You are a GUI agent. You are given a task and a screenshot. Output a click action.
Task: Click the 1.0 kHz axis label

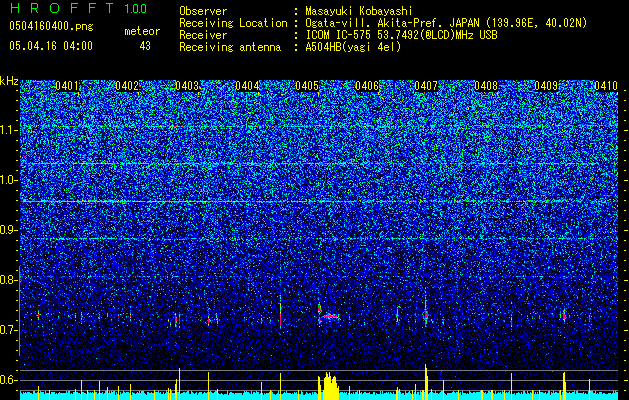8,180
